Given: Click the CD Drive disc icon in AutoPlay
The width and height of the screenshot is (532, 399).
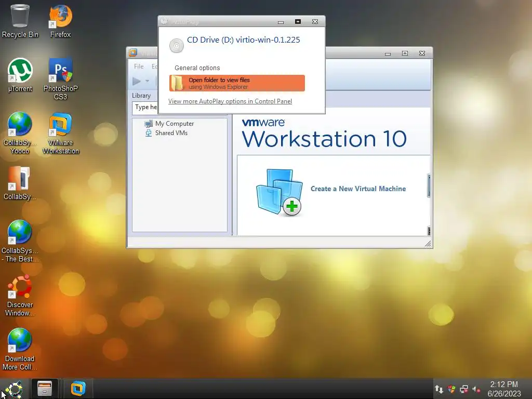Looking at the screenshot, I should point(177,46).
